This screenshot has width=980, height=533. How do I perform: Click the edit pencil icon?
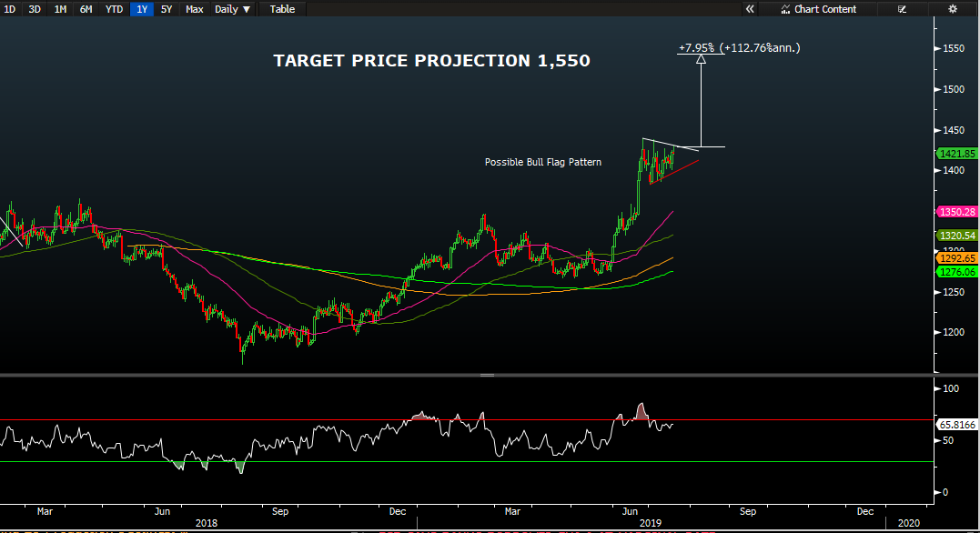coord(902,9)
